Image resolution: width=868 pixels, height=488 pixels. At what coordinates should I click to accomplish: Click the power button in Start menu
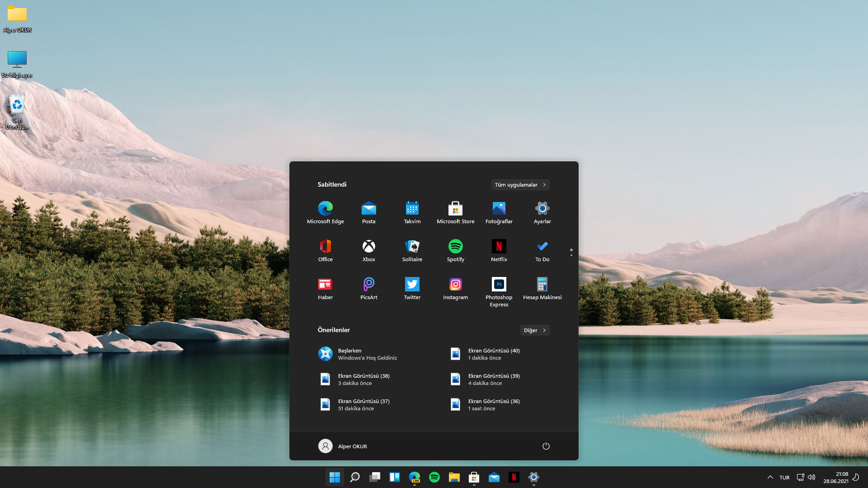pos(546,446)
